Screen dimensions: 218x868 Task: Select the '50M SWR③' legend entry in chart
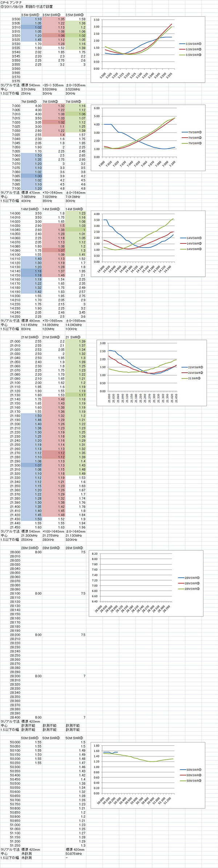(191, 781)
